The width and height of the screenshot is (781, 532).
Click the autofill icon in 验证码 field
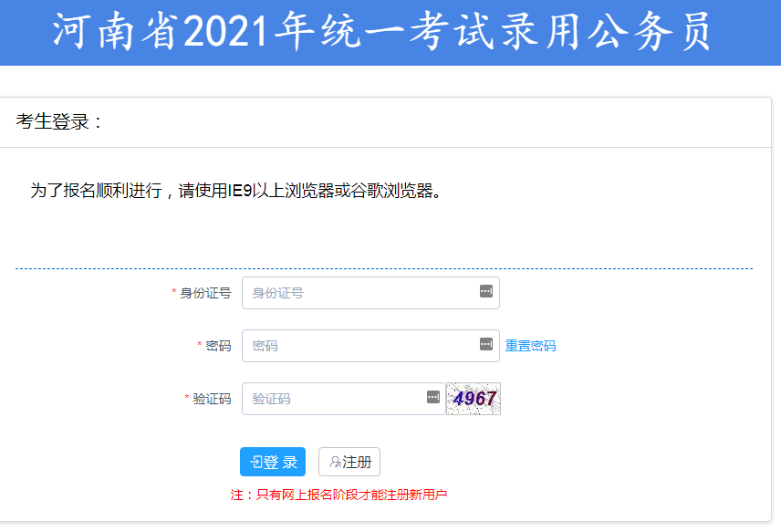point(432,397)
